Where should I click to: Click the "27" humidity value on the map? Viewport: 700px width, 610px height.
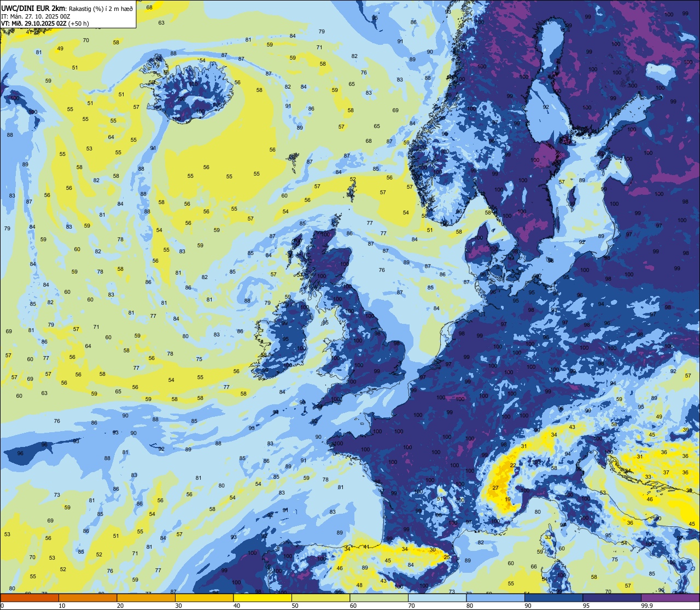495,487
